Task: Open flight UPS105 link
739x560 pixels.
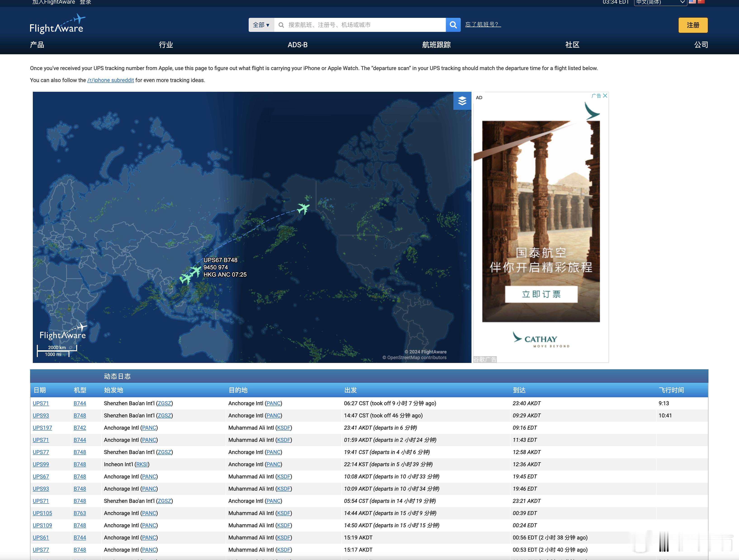Action: click(x=43, y=513)
